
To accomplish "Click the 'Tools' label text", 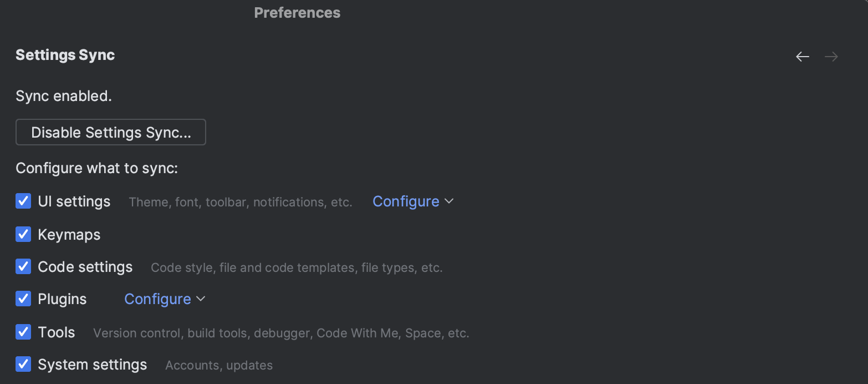I will click(57, 332).
